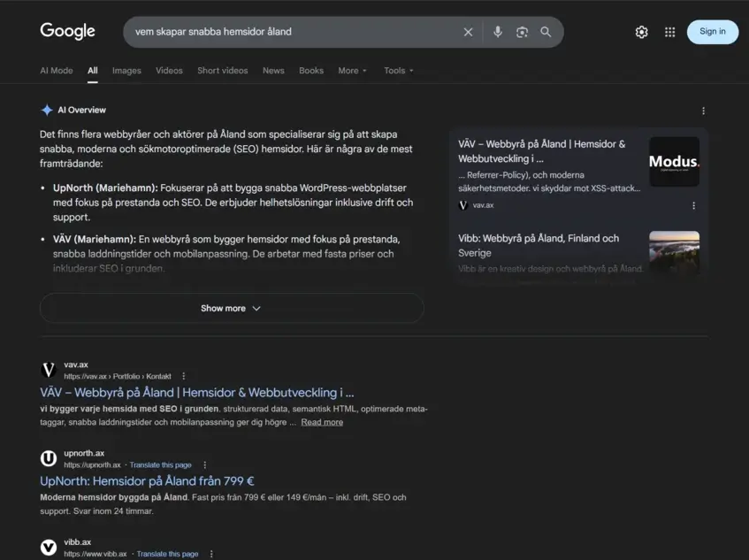Open the Videos tab
The height and width of the screenshot is (560, 749).
click(x=169, y=71)
